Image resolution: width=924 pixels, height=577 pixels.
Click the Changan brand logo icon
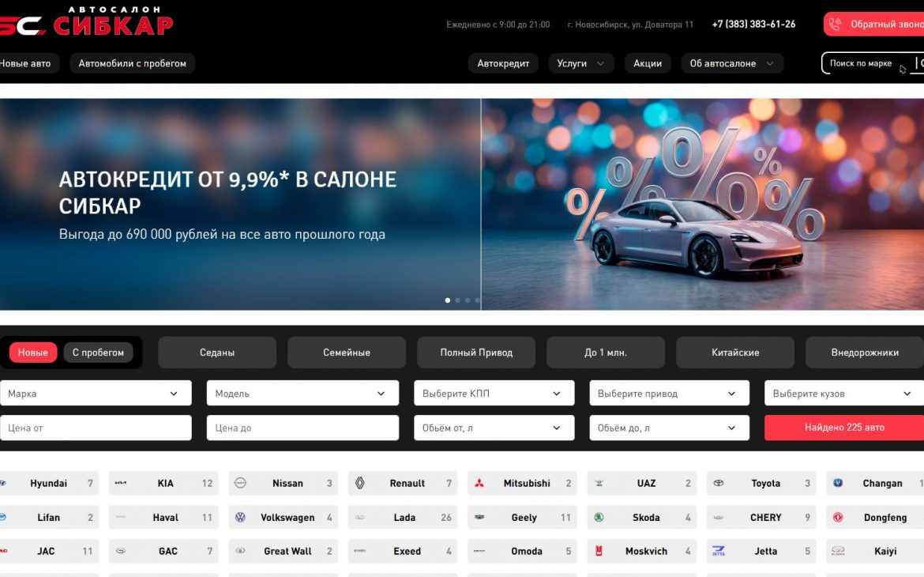[838, 483]
